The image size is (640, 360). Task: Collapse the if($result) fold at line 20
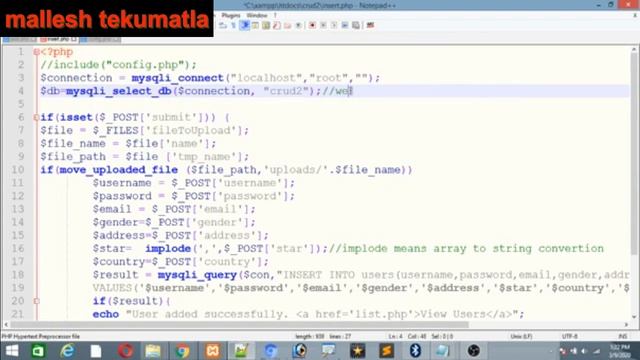click(x=36, y=301)
